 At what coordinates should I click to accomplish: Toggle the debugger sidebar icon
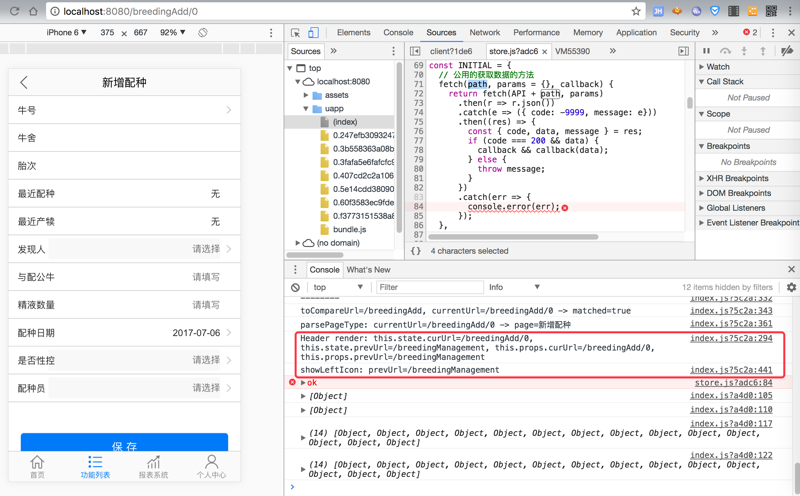(683, 51)
